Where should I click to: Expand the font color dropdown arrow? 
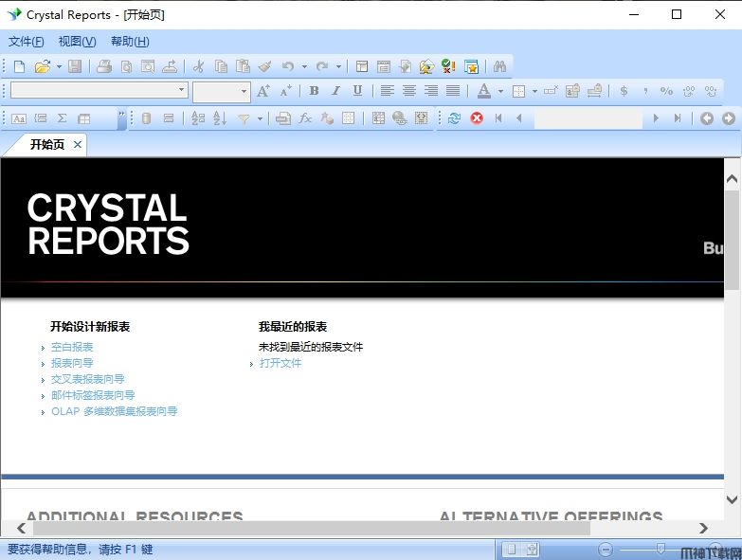point(500,92)
